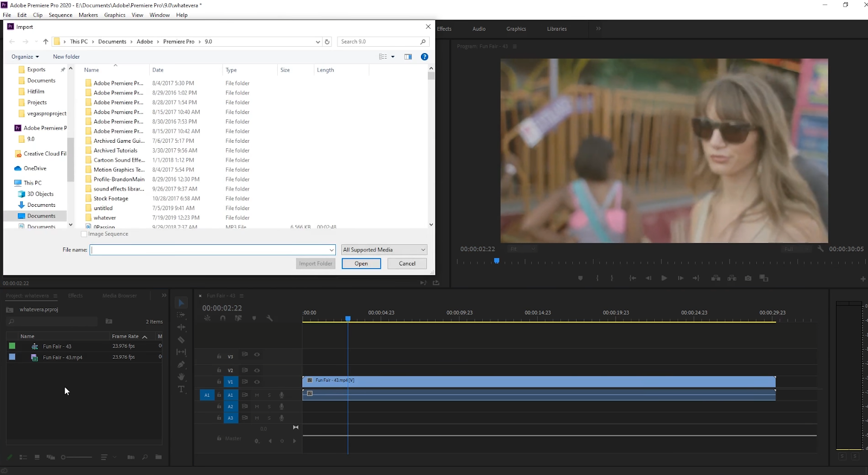Enable the Image Sequence checkbox

pos(84,234)
